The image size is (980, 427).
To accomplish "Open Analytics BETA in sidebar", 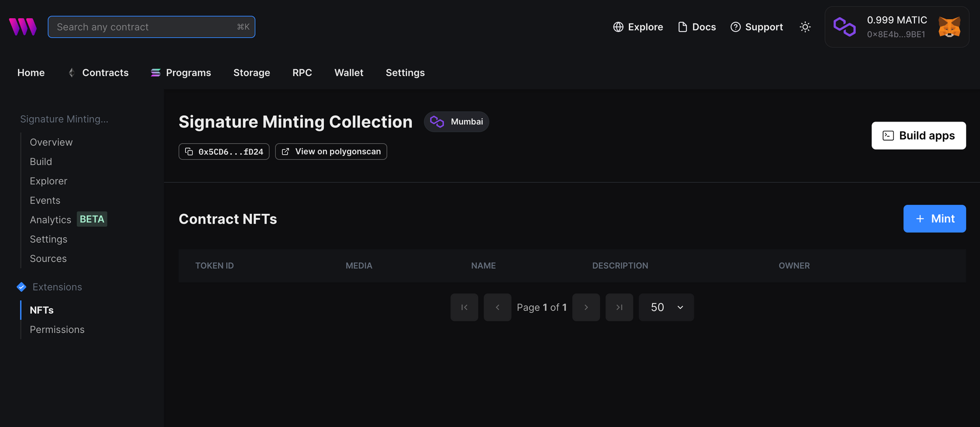I will [68, 220].
